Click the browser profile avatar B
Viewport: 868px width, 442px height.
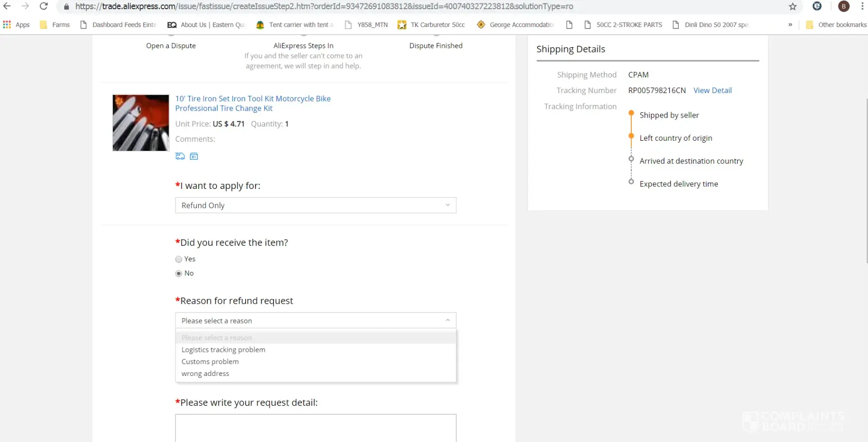(843, 6)
